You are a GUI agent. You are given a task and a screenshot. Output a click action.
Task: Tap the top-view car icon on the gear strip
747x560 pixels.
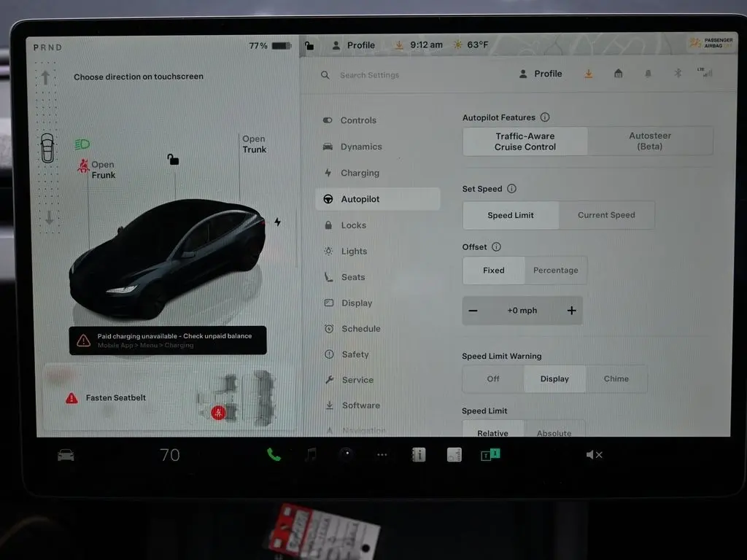(47, 147)
